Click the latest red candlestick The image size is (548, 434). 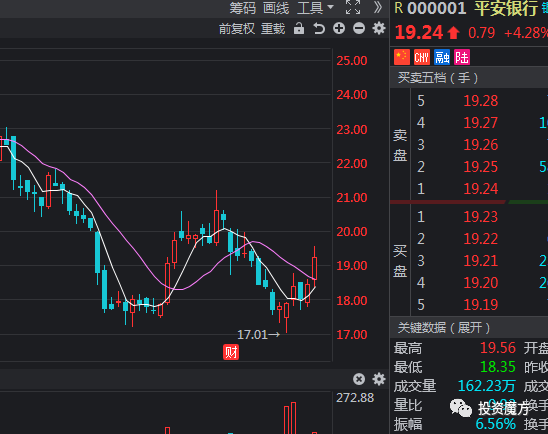[x=315, y=267]
